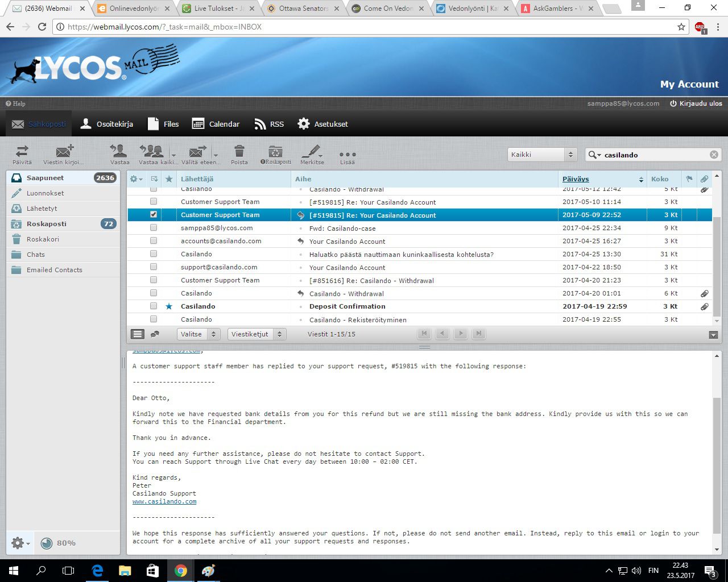Open the www.casilando.com link in the email
This screenshot has width=728, height=582.
pyautogui.click(x=164, y=501)
